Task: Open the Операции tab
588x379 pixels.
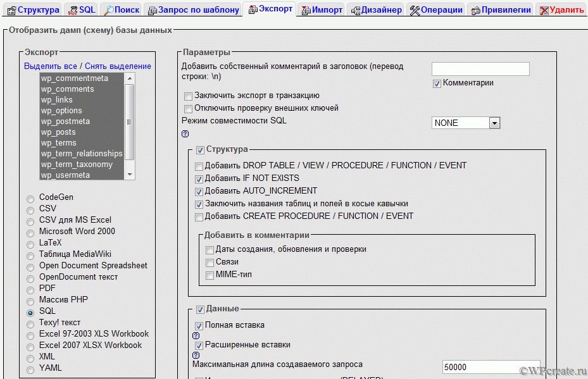Action: coord(436,9)
